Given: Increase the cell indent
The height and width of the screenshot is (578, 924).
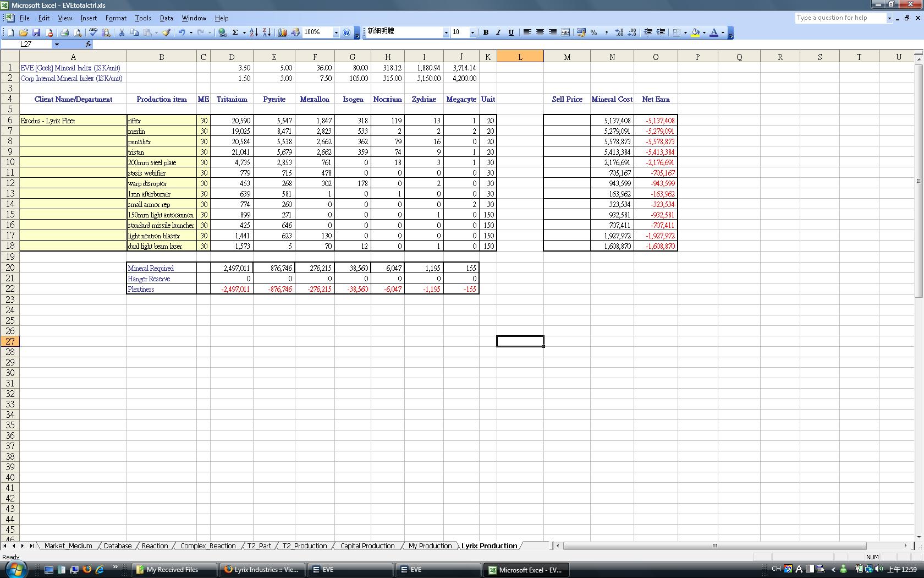Looking at the screenshot, I should [661, 32].
